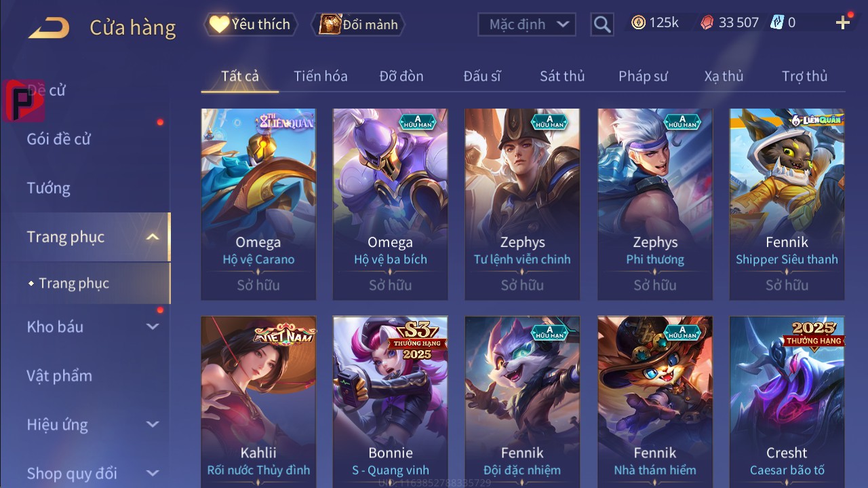Open the Mặc định sort dropdown
Screen dimensions: 868x488
pyautogui.click(x=527, y=24)
